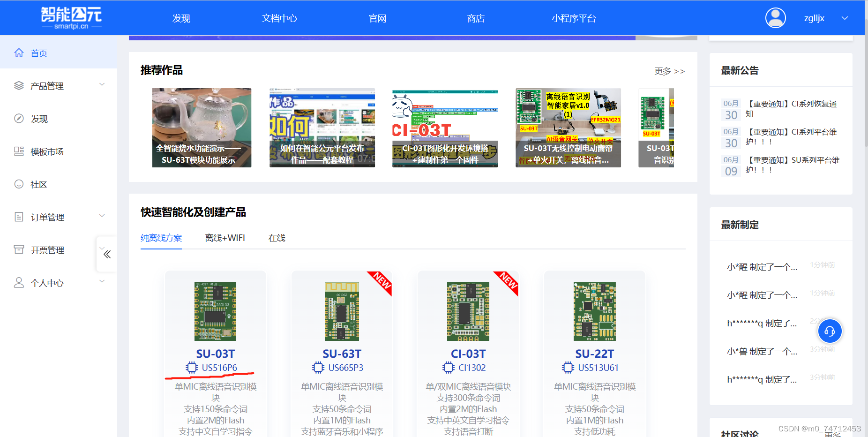Open CI-03T图形化开发环境搭建 thumbnail
Screen dimensions: 868x437
click(x=445, y=128)
